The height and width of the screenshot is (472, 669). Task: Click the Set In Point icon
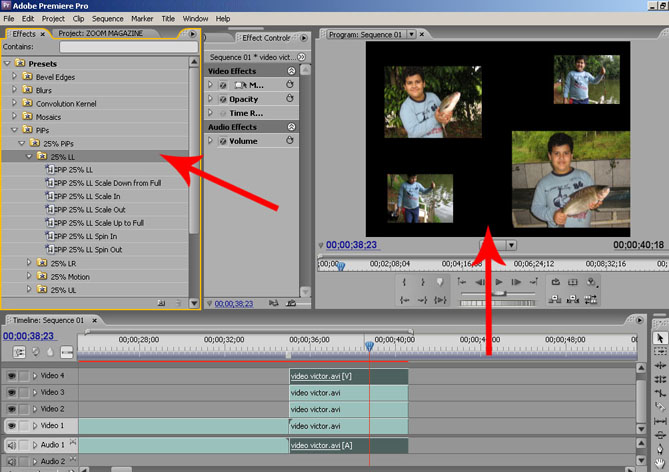(404, 282)
